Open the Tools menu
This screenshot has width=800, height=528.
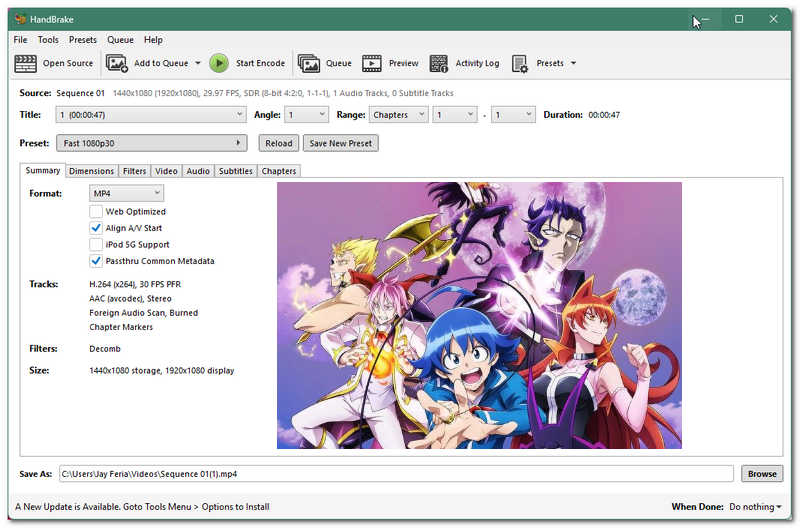click(x=48, y=40)
